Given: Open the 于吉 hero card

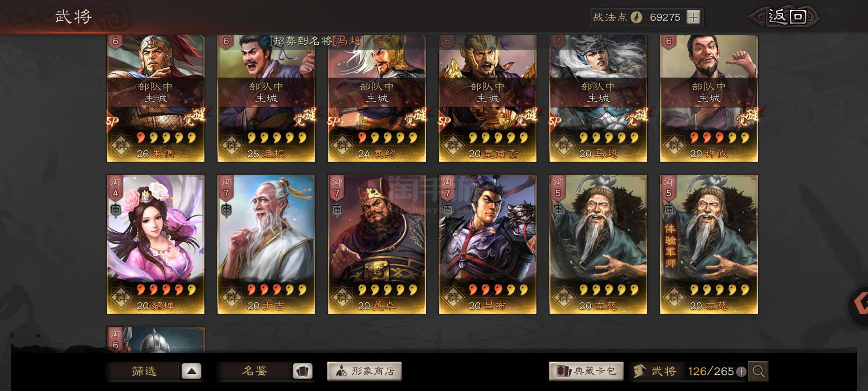Looking at the screenshot, I should [266, 244].
